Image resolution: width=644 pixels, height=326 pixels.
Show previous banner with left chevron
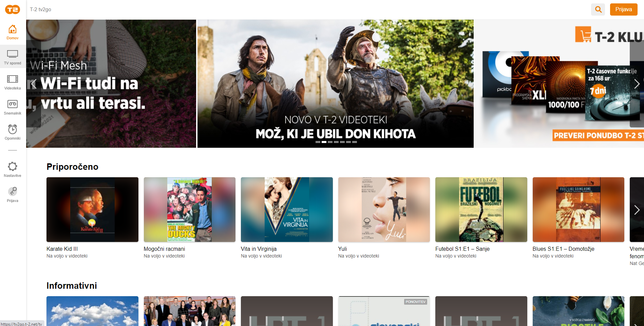[34, 84]
